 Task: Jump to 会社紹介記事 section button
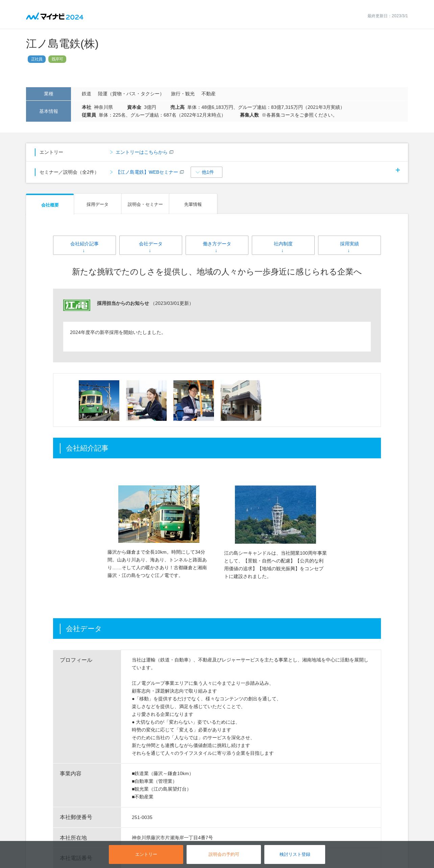pyautogui.click(x=85, y=245)
